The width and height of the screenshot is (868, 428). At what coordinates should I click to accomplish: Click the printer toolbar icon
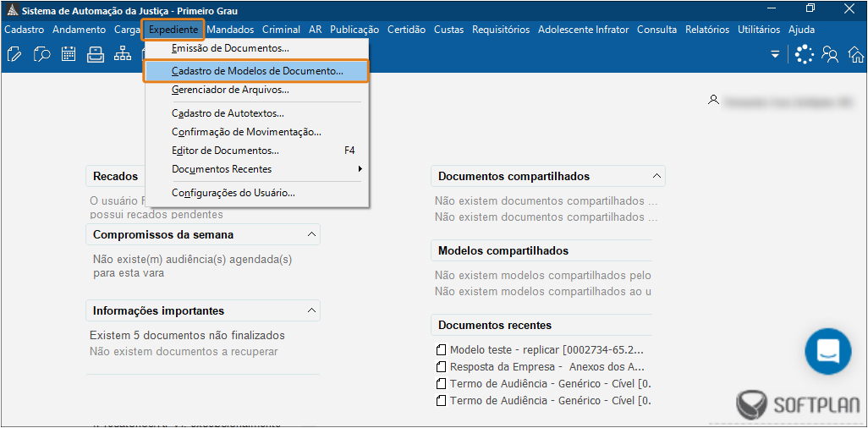click(96, 54)
